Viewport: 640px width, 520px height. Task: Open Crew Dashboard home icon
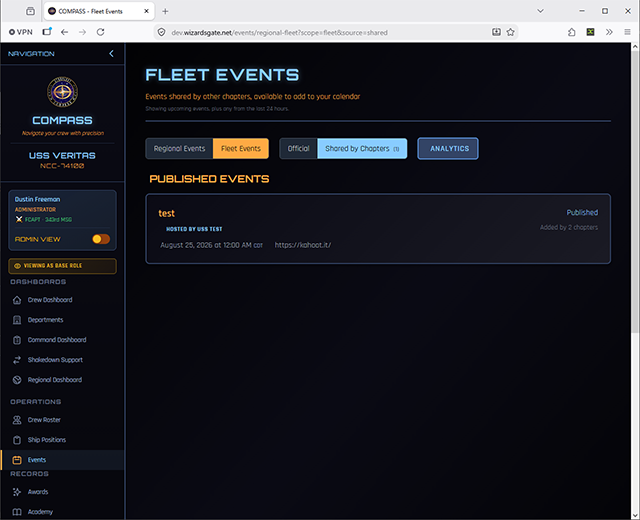[x=17, y=300]
